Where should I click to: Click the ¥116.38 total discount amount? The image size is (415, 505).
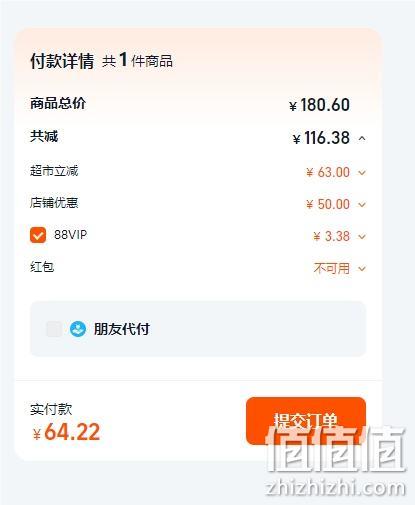click(x=321, y=138)
